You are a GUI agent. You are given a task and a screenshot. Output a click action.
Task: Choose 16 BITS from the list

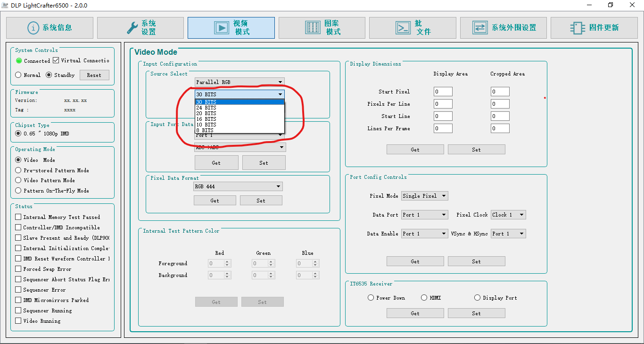click(x=239, y=119)
